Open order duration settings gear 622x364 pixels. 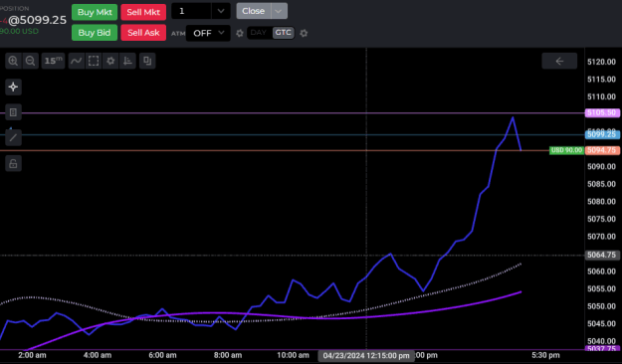tap(304, 33)
